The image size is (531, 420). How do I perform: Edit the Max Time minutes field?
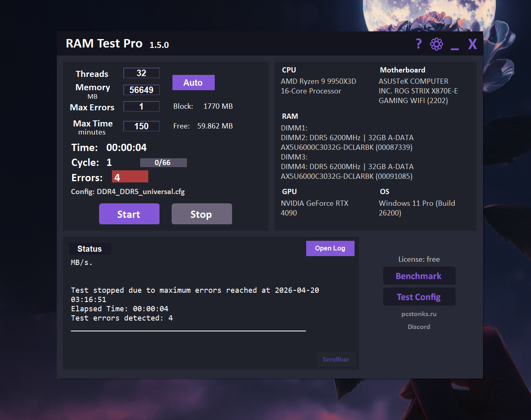[141, 126]
